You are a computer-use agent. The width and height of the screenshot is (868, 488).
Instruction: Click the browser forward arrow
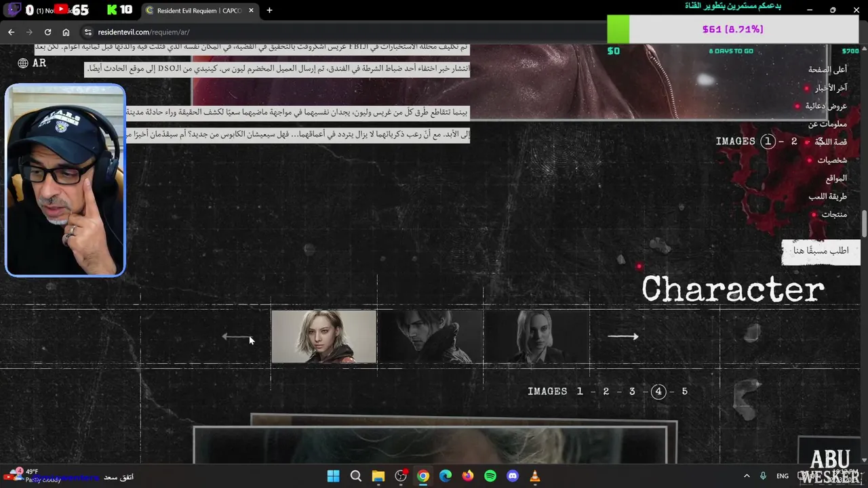[29, 32]
